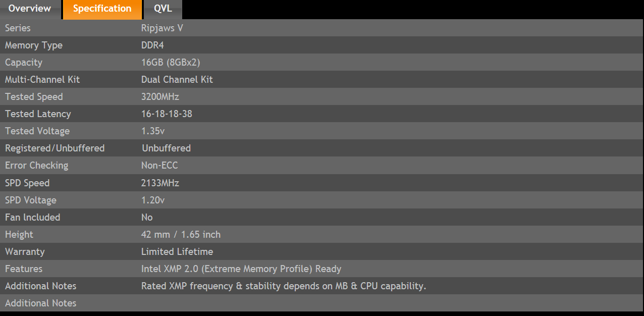
Task: Click the Rated XMP frequency note text
Action: (284, 286)
